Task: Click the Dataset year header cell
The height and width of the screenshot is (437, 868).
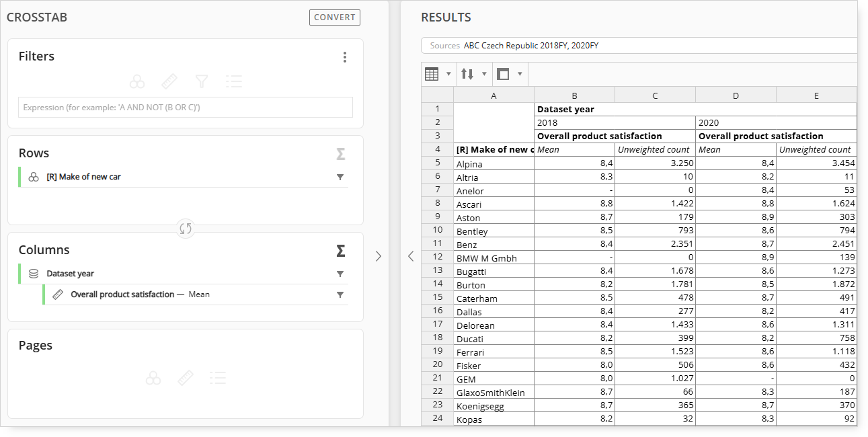Action: (696, 109)
